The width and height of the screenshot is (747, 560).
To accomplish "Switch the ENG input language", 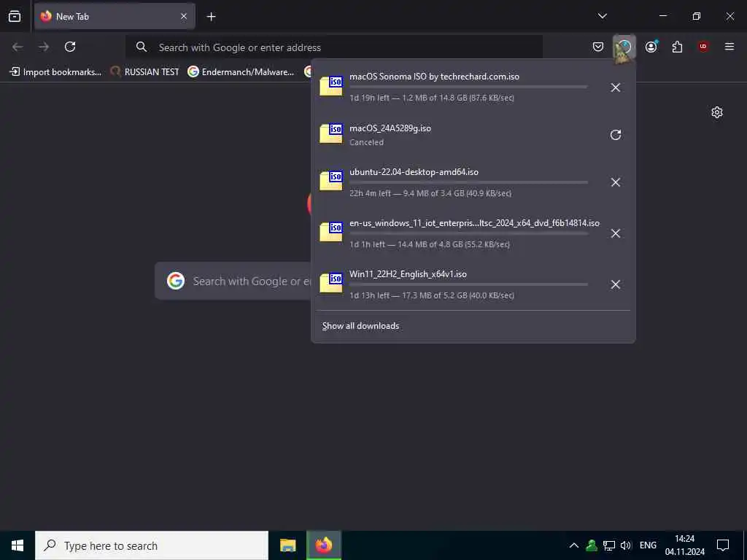I will click(x=648, y=545).
